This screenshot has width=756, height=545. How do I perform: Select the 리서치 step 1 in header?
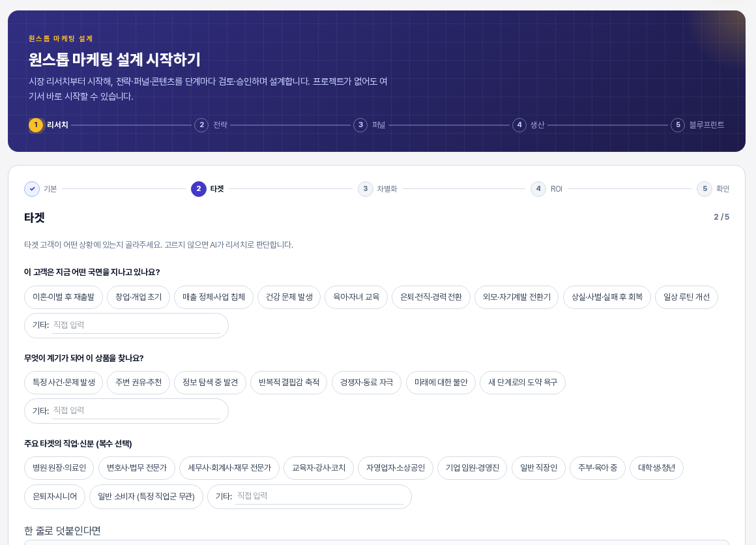click(x=48, y=125)
